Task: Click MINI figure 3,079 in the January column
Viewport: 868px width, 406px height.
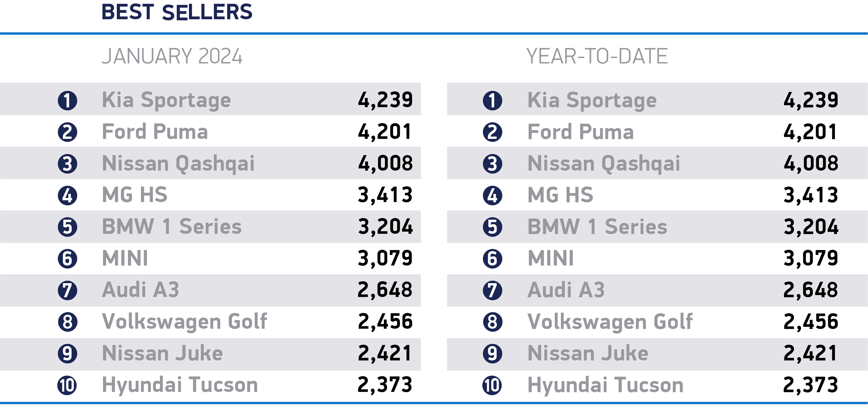Action: 385,259
